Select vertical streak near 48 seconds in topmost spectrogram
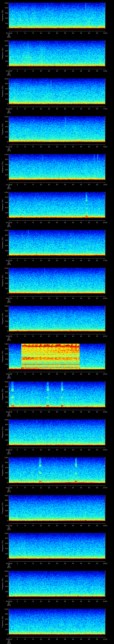 tap(86, 7)
